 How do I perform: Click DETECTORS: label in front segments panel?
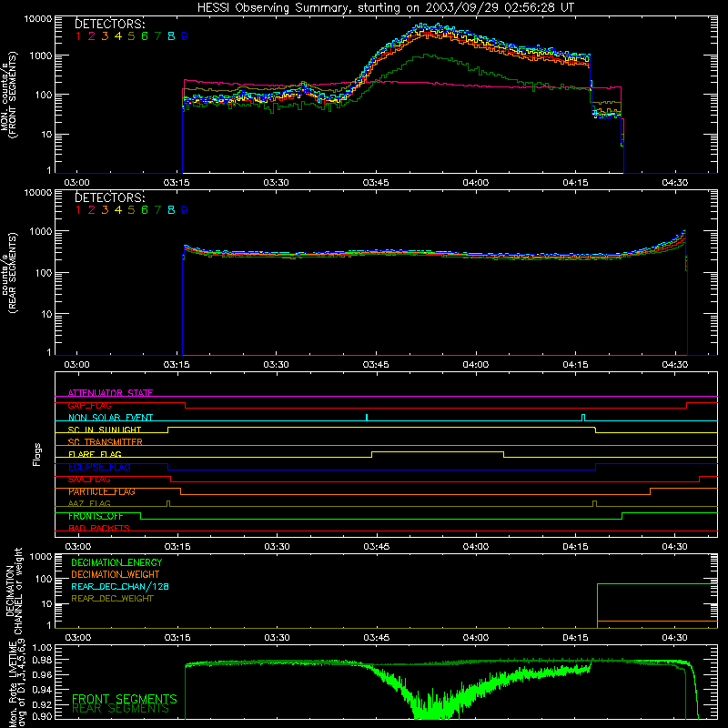(109, 24)
